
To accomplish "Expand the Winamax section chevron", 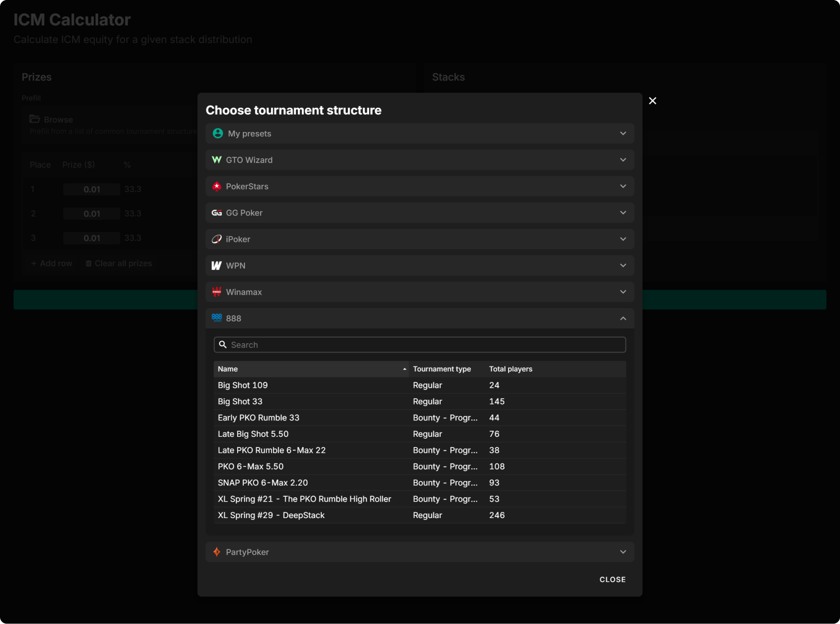I will (623, 292).
